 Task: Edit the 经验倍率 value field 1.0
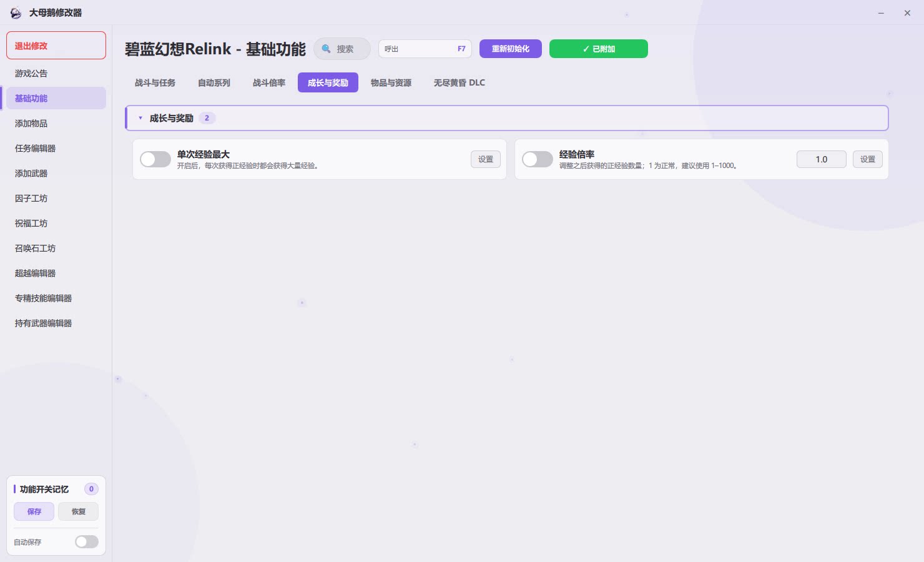click(x=822, y=159)
